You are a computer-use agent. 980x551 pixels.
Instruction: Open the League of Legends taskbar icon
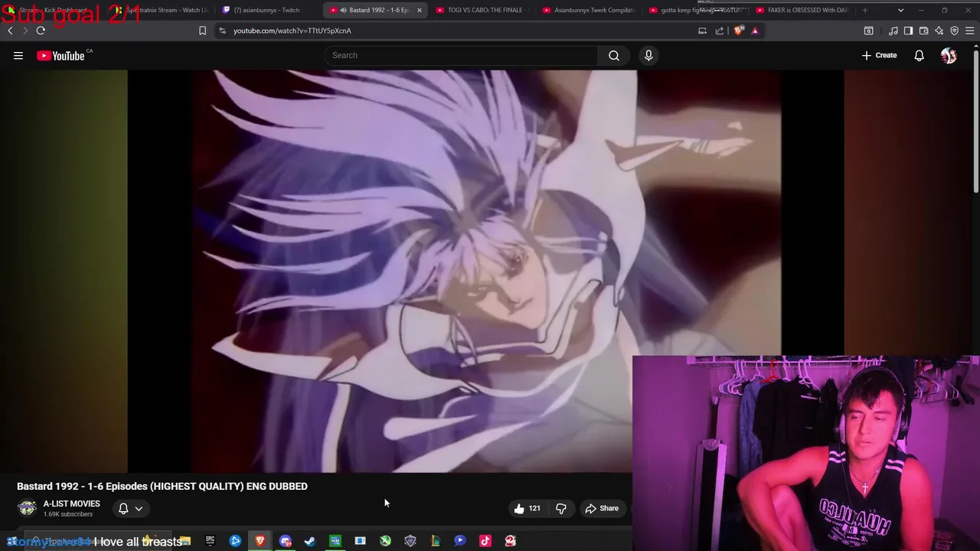[x=436, y=541]
